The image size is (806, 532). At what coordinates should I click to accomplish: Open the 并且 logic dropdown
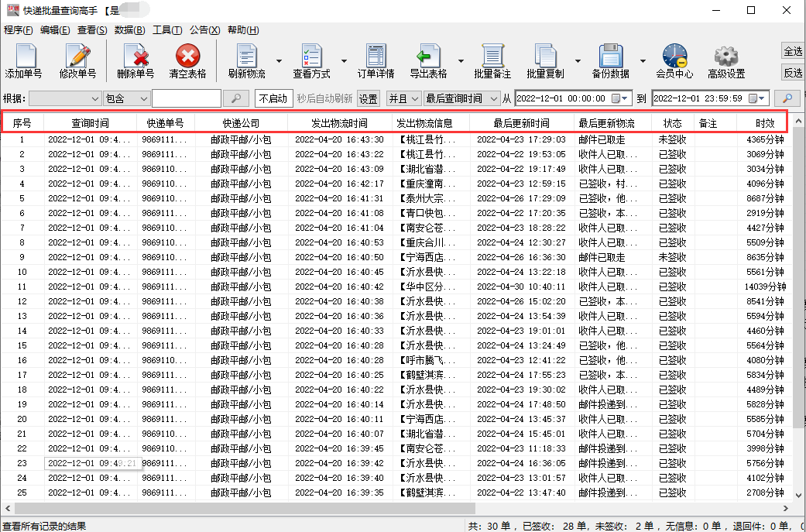(404, 98)
